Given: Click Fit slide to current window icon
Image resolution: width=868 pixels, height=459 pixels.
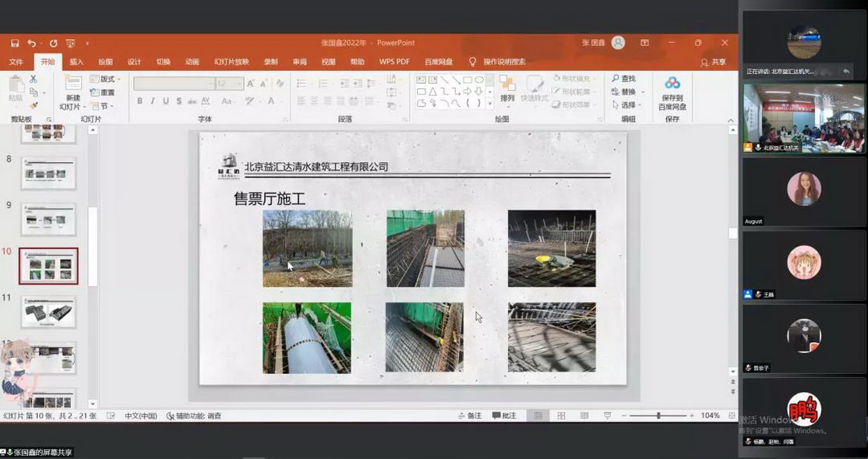Looking at the screenshot, I should coord(732,416).
